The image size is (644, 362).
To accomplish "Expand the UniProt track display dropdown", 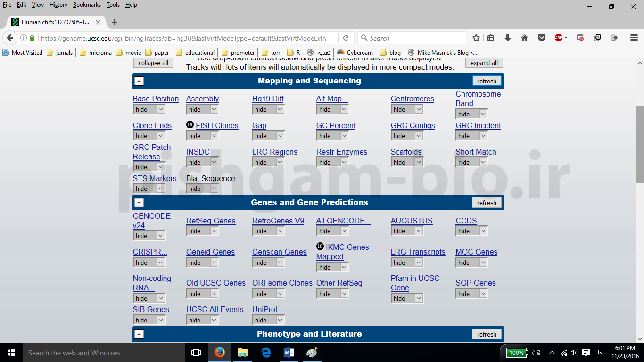I will (x=268, y=320).
